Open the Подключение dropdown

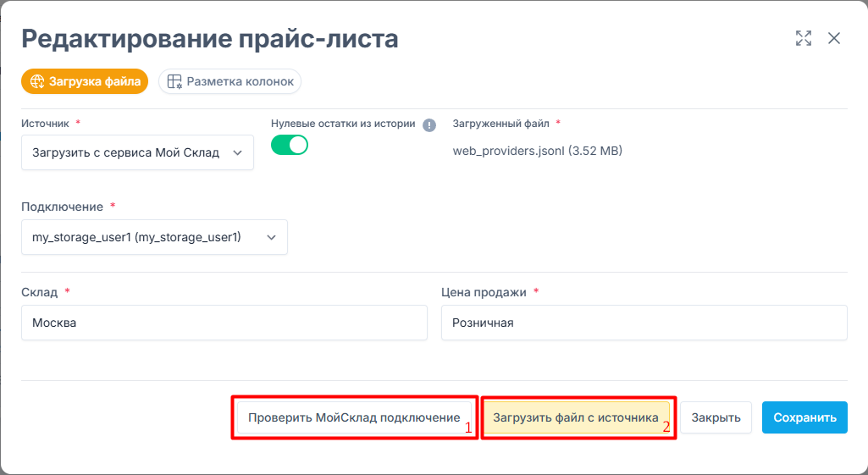pos(154,237)
